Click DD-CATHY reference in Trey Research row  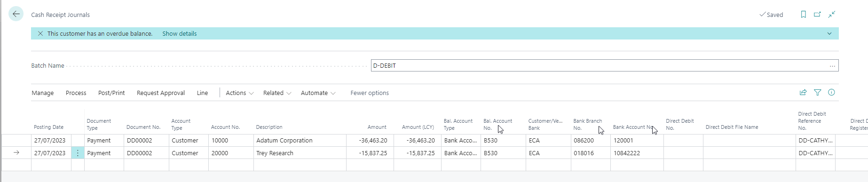click(x=815, y=153)
